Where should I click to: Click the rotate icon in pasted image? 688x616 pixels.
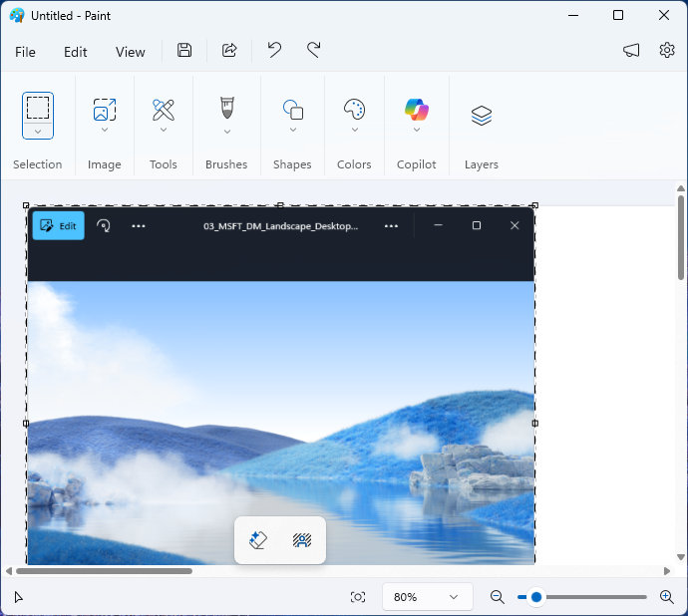coord(104,226)
